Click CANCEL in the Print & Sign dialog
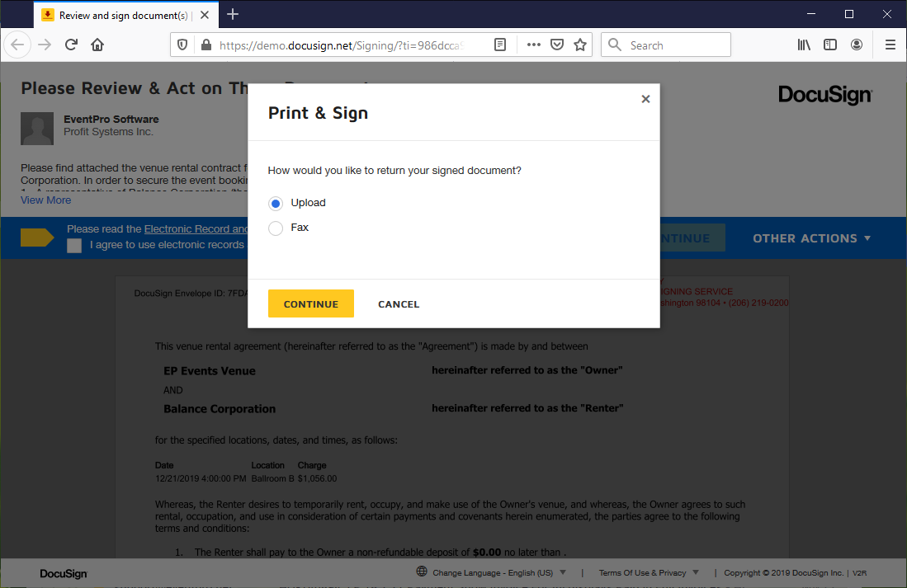The height and width of the screenshot is (588, 907). pos(399,304)
